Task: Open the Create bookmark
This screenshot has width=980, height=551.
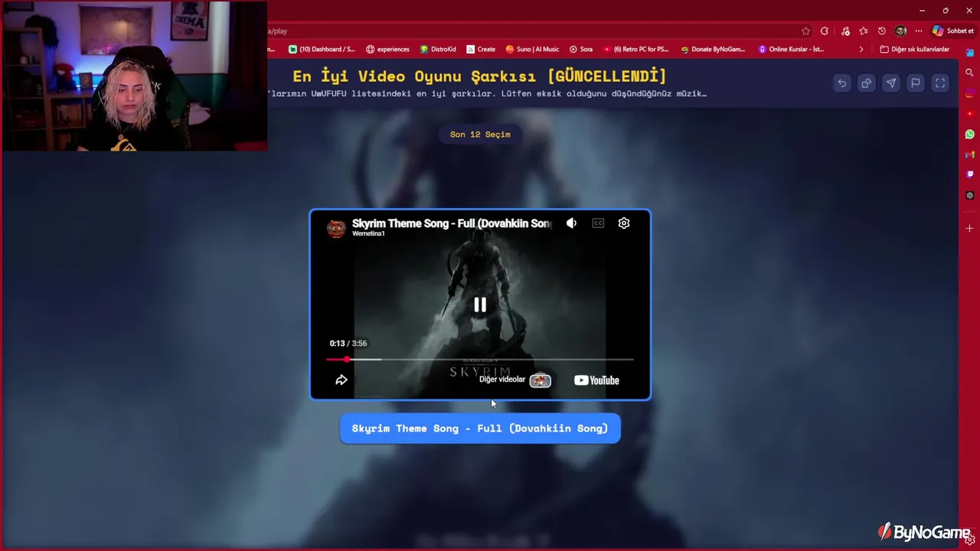Action: 481,49
